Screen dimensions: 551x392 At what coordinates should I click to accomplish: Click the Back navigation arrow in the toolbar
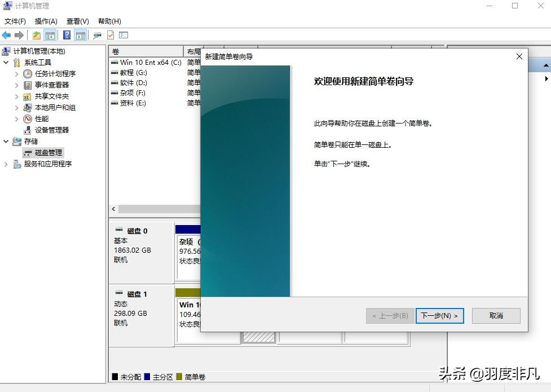[x=6, y=34]
